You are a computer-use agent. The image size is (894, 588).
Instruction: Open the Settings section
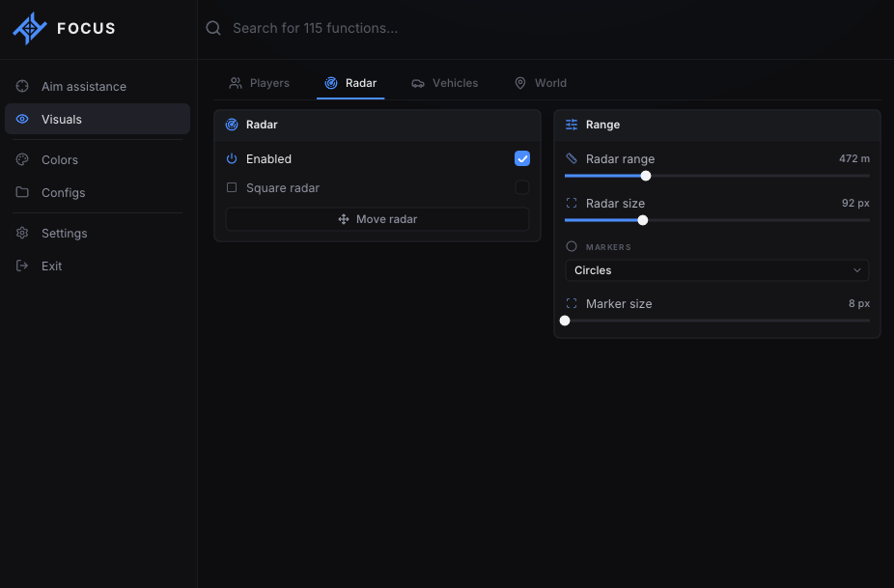pos(98,234)
